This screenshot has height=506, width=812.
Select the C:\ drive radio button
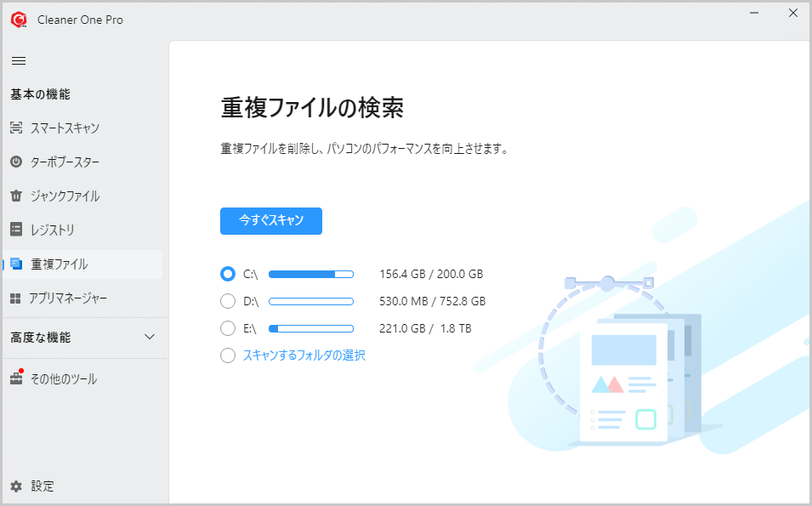[x=228, y=274]
